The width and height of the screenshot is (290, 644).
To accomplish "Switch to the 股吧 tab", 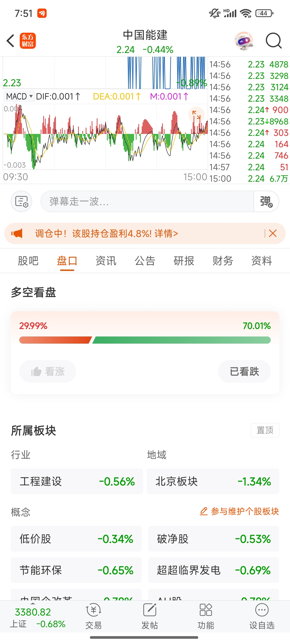I will coord(28,261).
